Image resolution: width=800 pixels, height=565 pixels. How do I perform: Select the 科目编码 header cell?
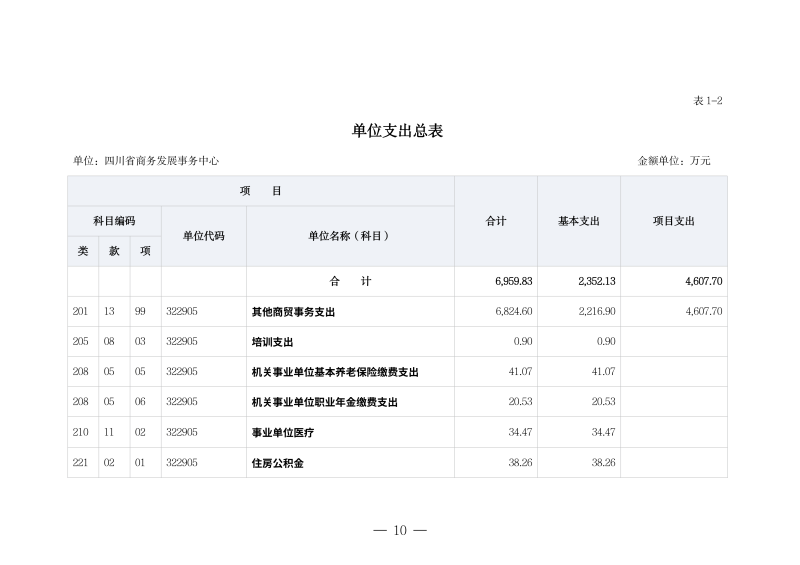114,221
